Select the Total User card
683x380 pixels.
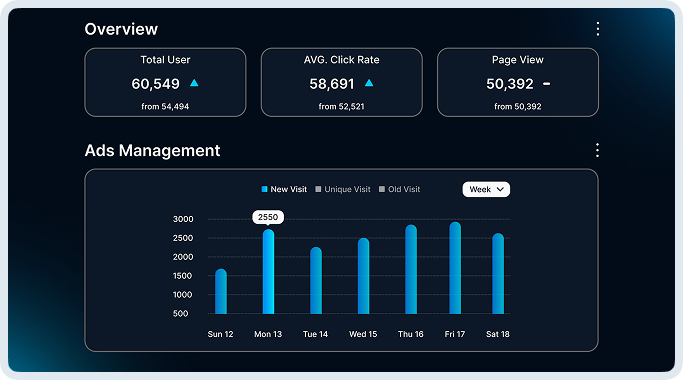165,82
